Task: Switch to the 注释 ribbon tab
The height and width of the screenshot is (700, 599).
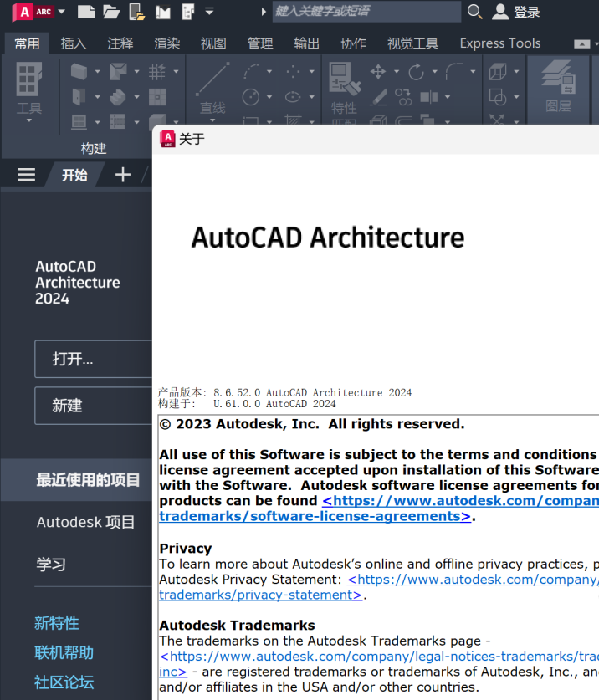Action: pos(120,43)
